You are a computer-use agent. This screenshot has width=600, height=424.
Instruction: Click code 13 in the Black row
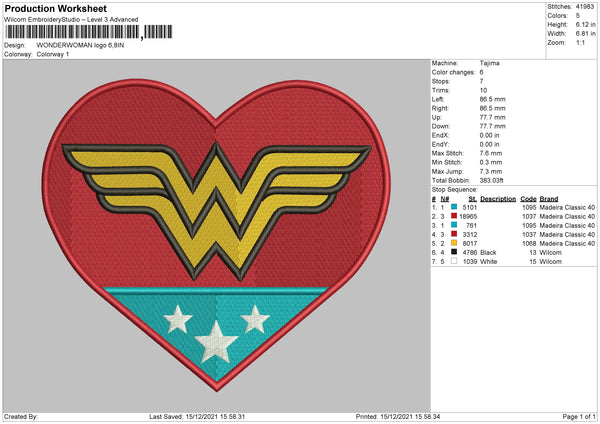coord(533,253)
